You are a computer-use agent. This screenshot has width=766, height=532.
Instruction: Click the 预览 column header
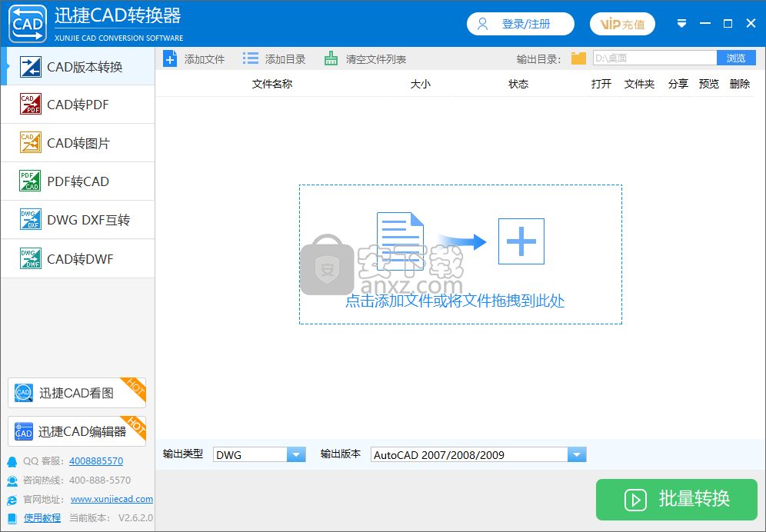click(x=709, y=84)
